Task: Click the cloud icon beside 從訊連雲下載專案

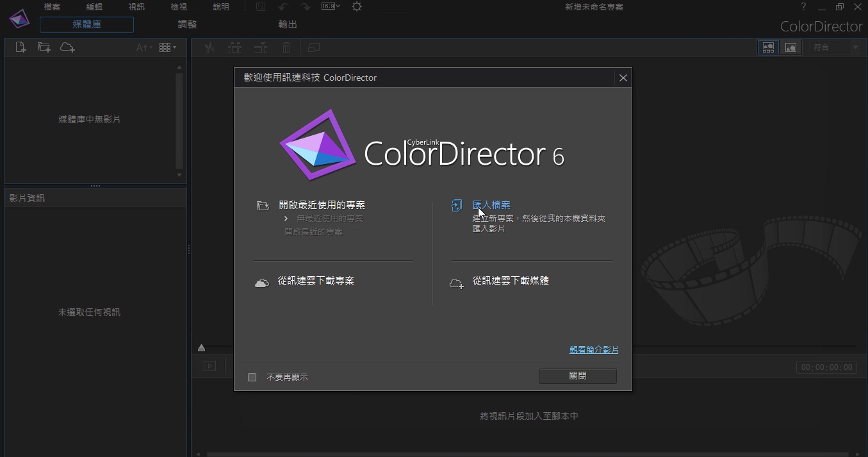Action: 262,283
